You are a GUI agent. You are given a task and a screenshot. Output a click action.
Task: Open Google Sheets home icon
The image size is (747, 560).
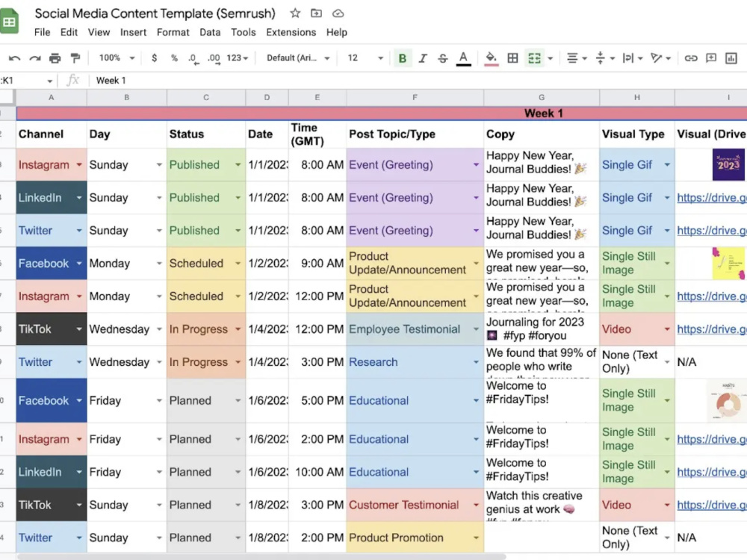pyautogui.click(x=8, y=22)
